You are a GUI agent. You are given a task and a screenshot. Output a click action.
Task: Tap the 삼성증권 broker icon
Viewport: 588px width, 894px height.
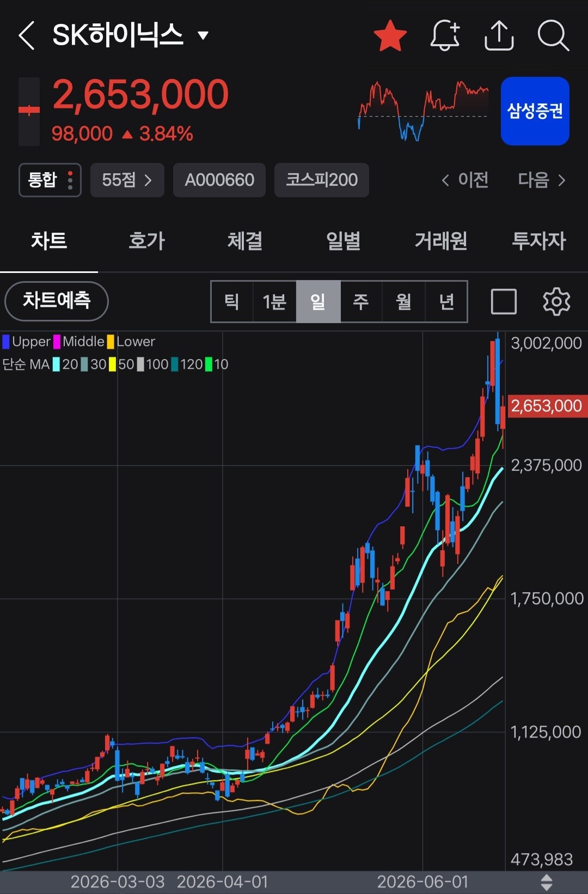coord(535,111)
